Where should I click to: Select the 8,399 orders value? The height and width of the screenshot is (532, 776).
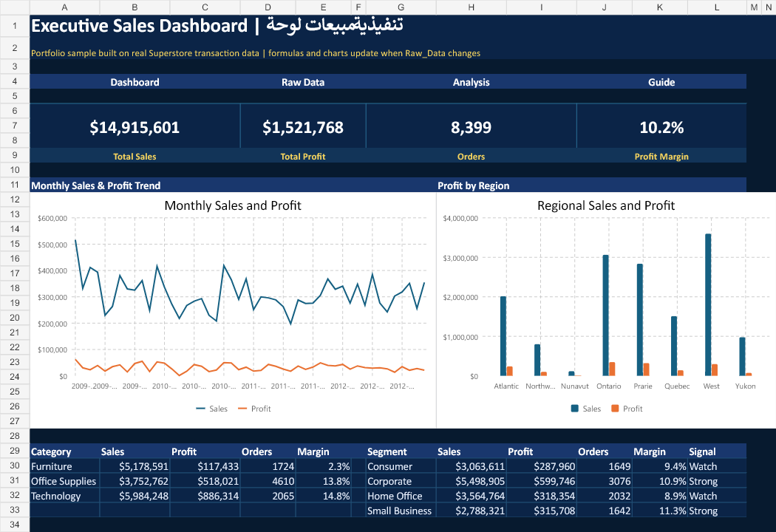pyautogui.click(x=472, y=127)
